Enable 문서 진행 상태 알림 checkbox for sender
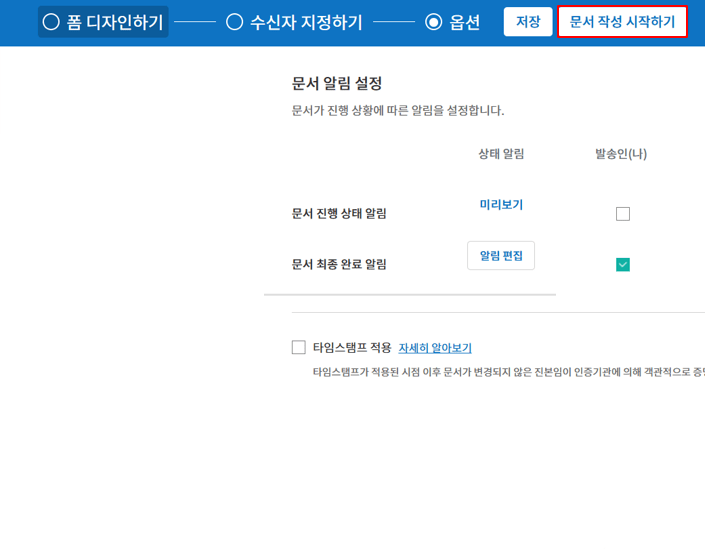705x549 pixels. coord(623,214)
